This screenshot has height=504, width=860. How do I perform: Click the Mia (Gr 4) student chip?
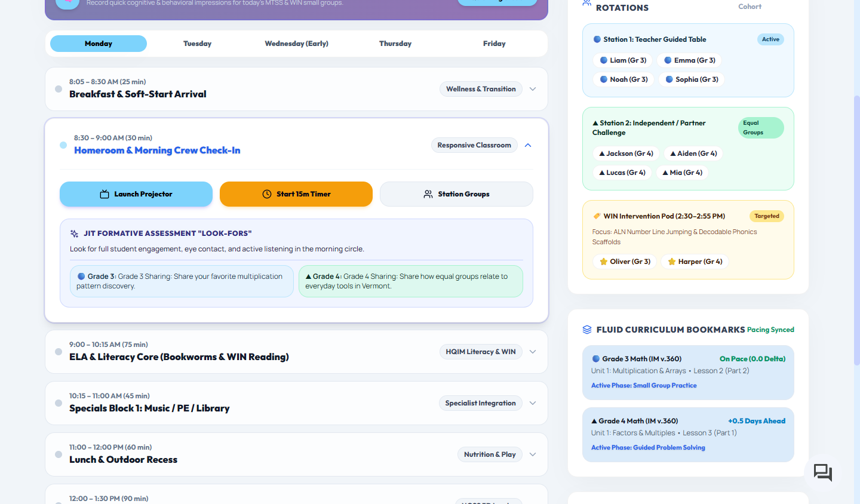tap(682, 173)
